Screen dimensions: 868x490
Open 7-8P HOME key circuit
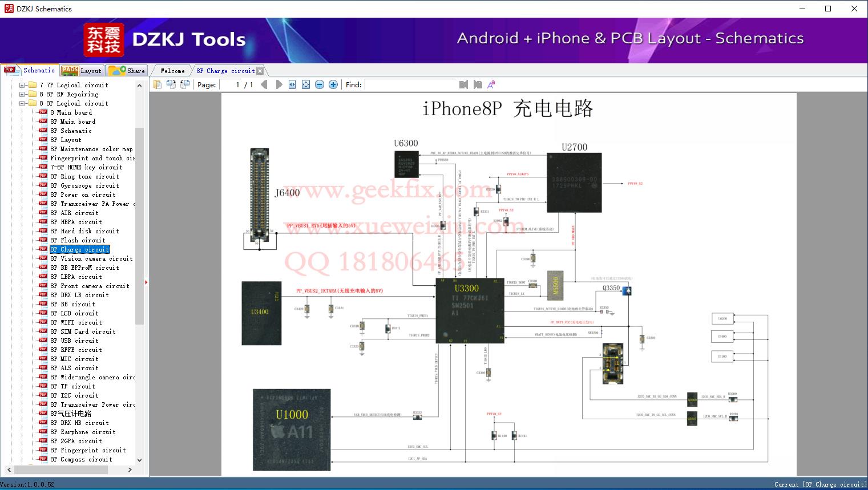click(x=86, y=167)
